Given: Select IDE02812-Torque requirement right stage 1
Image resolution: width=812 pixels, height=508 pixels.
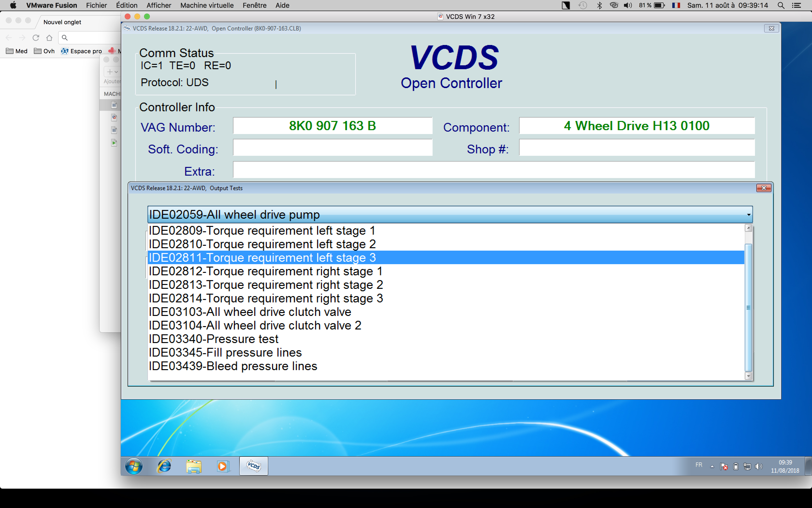Looking at the screenshot, I should [x=446, y=271].
